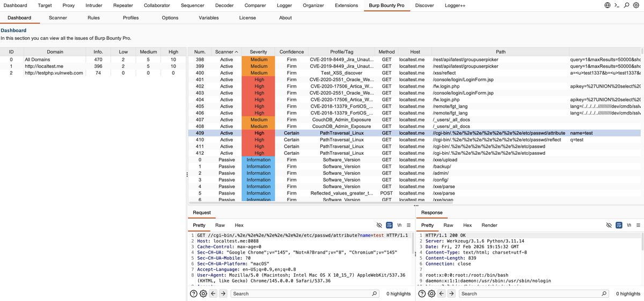Screen dimensions: 644x301
Task: Select http://testphp.vulnweb.com domain row
Action: [93, 73]
